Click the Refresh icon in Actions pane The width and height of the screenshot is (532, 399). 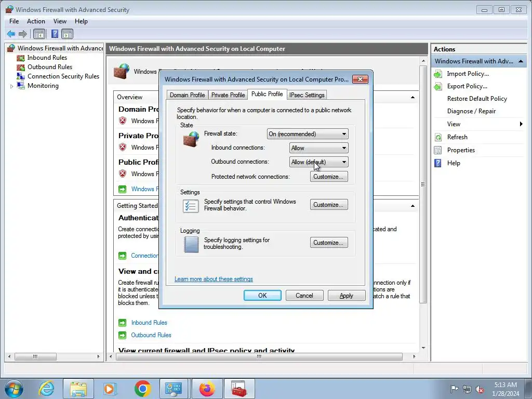438,137
